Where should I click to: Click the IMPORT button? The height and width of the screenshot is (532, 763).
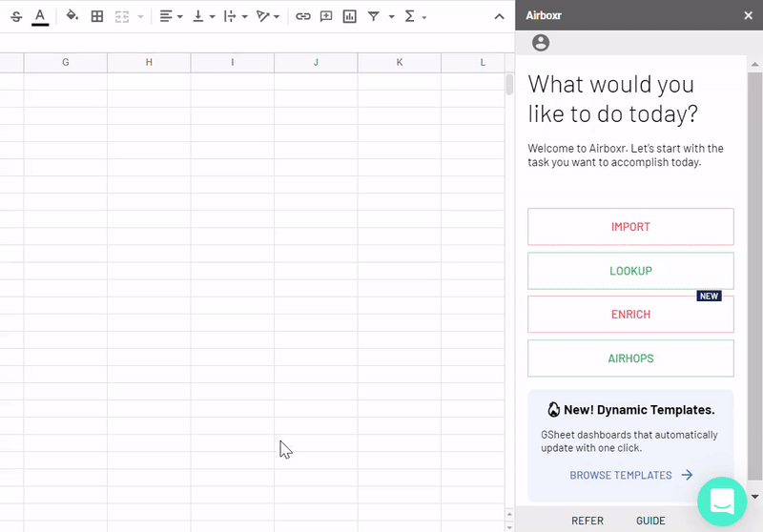(630, 227)
